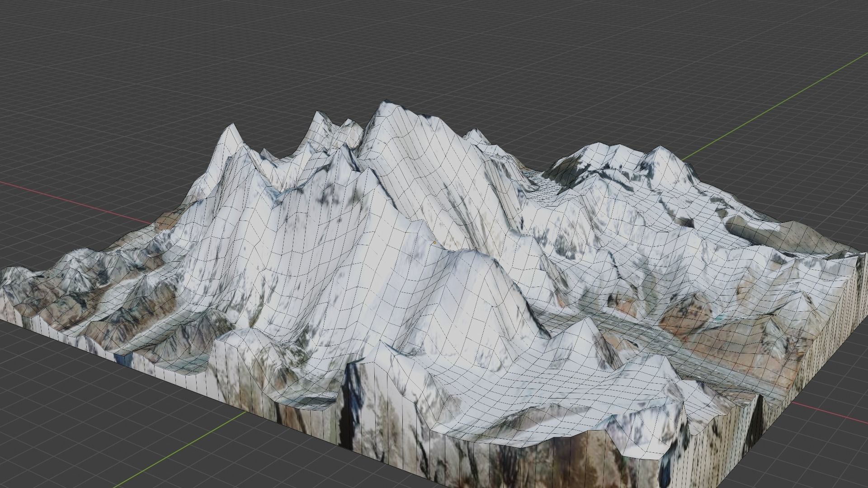The image size is (868, 488).
Task: Click the orange object origin dot on terrain
Action: coord(434,243)
